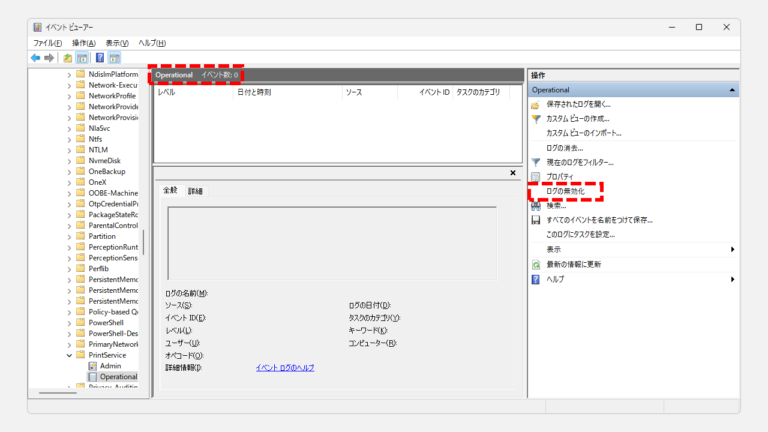Screen dimensions: 768x432
Task: Click the blue help toolbar icon
Action: pos(99,58)
